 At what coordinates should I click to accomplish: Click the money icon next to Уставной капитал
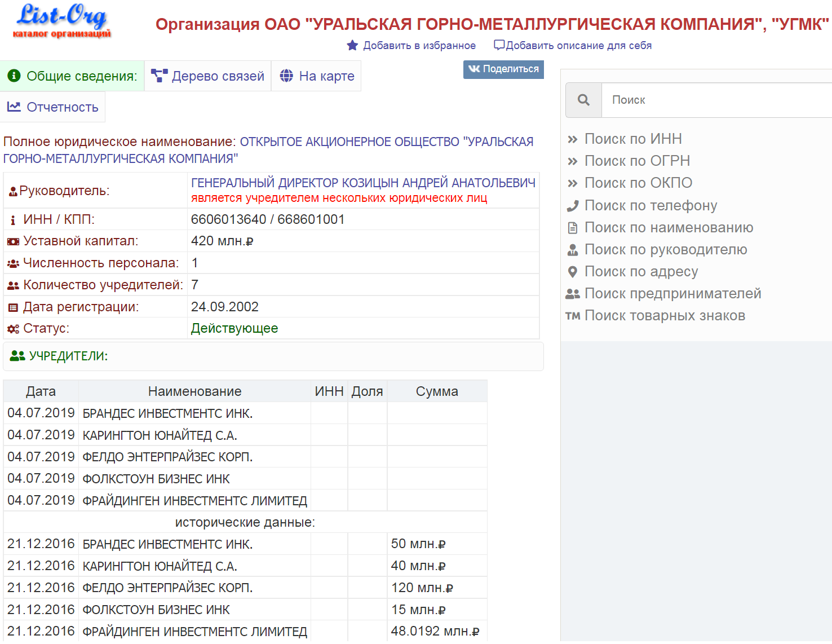13,241
